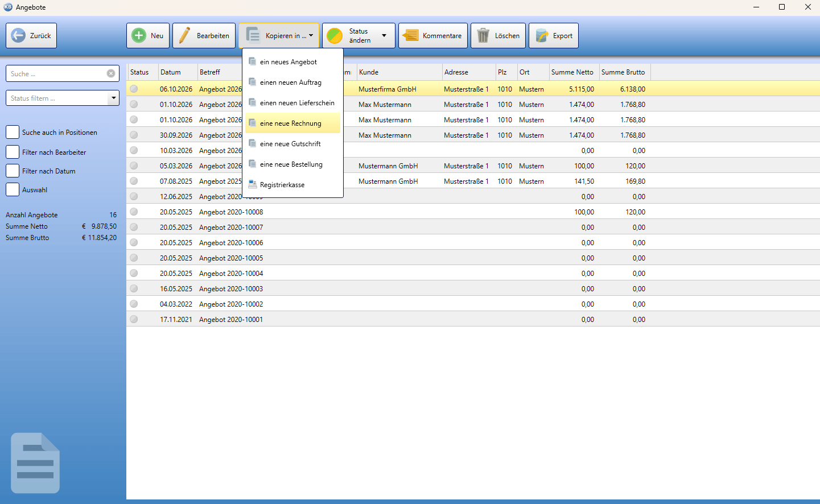Click the icon beside 'eine neue Gutschrift'

pos(252,143)
